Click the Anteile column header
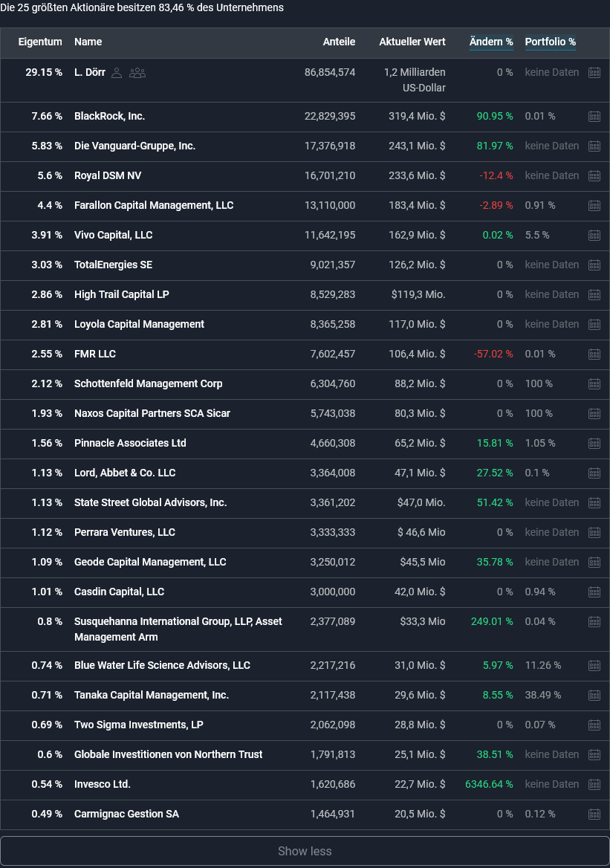 339,42
